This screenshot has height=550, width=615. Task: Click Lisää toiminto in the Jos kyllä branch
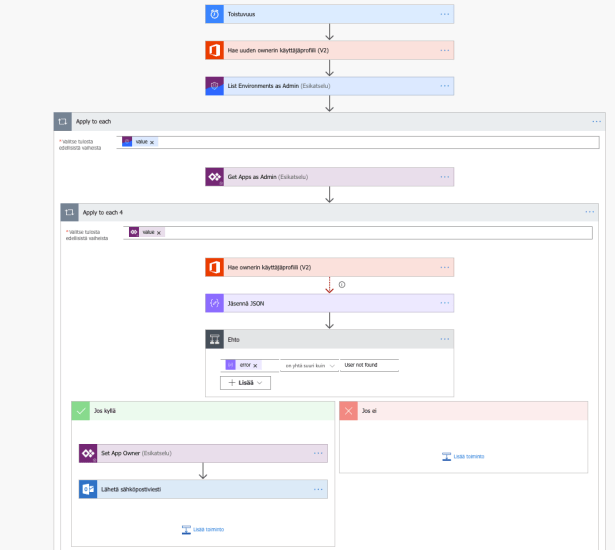(203, 529)
